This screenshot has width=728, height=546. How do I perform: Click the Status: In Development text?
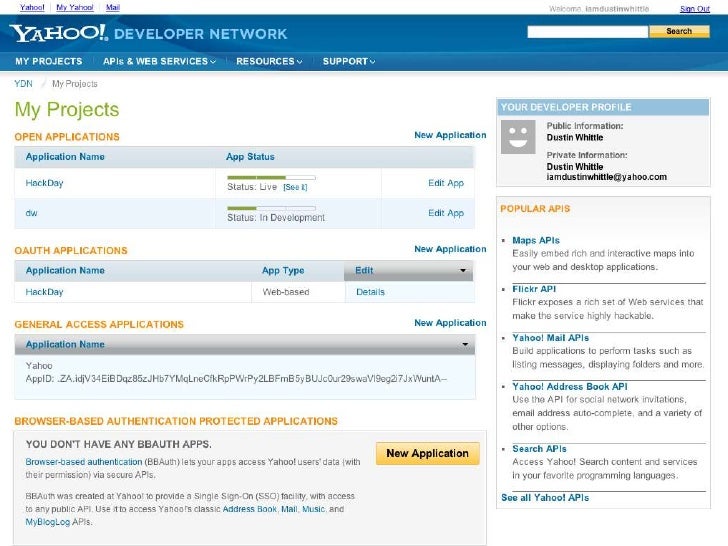coord(276,218)
